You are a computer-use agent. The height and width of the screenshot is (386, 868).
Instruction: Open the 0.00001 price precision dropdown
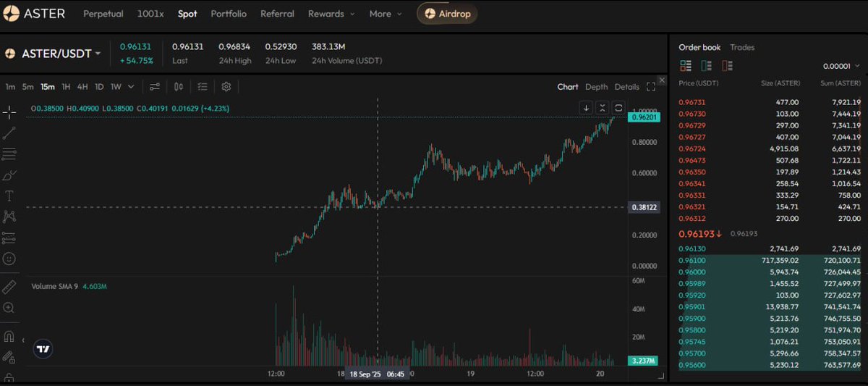click(842, 66)
